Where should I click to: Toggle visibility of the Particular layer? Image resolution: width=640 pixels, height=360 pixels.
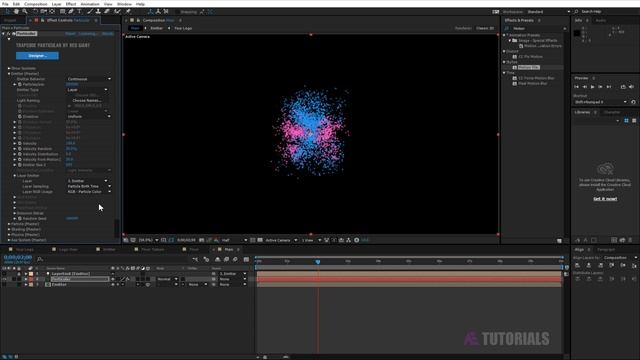pos(4,279)
